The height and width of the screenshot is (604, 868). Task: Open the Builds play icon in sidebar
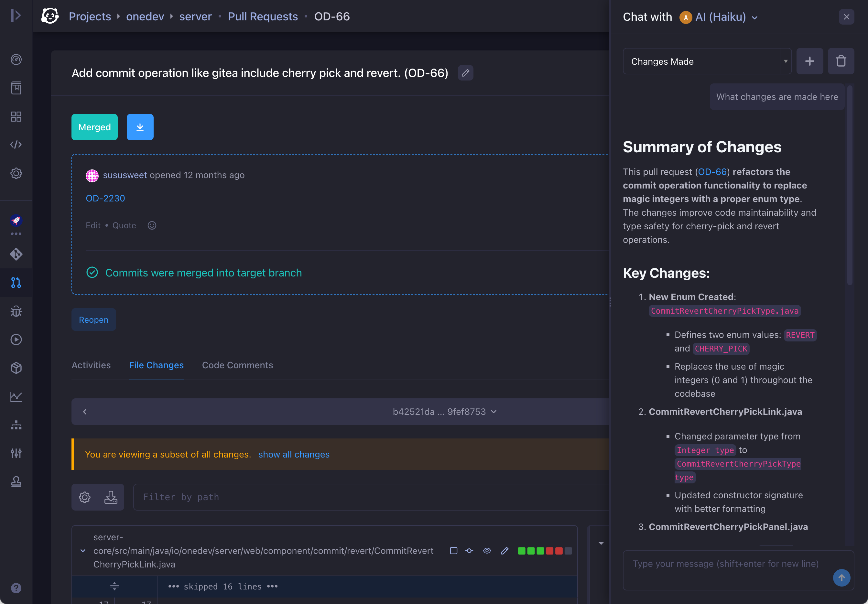point(16,340)
